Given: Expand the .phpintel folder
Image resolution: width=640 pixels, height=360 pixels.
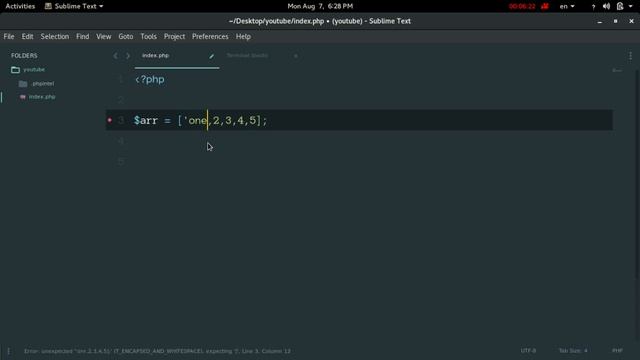Looking at the screenshot, I should pyautogui.click(x=43, y=84).
